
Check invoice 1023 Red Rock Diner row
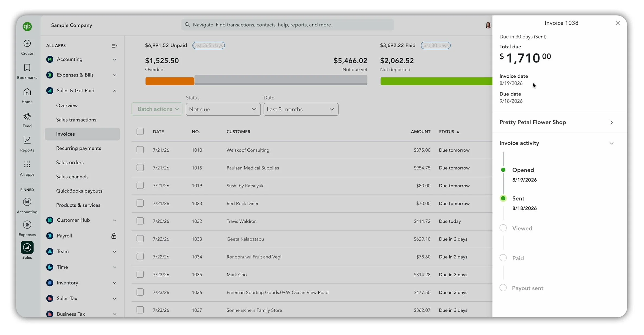click(x=140, y=203)
